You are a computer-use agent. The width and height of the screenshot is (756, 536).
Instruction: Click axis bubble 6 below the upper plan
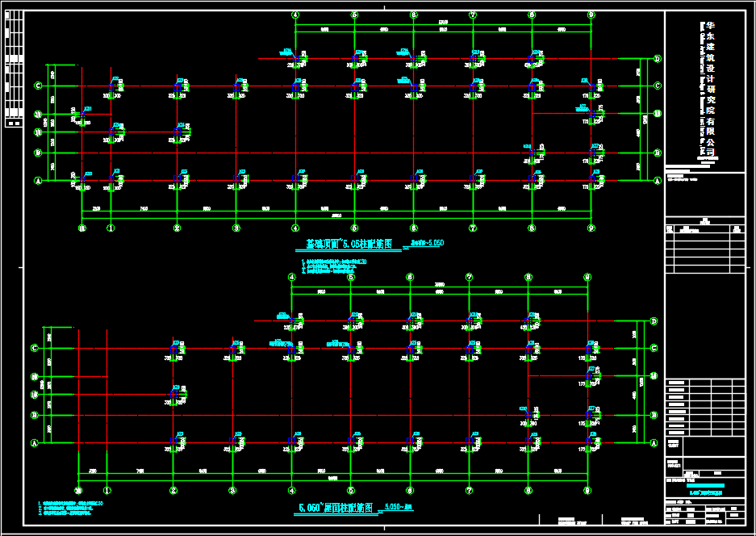click(414, 228)
